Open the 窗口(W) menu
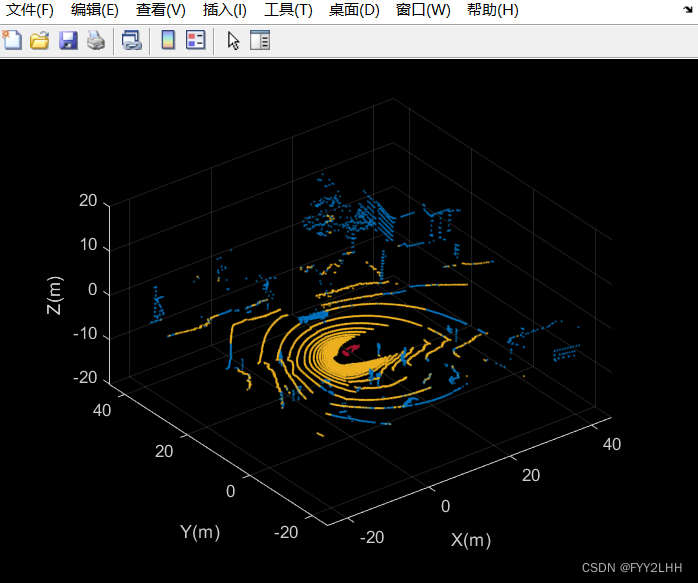The width and height of the screenshot is (698, 583). click(x=423, y=10)
